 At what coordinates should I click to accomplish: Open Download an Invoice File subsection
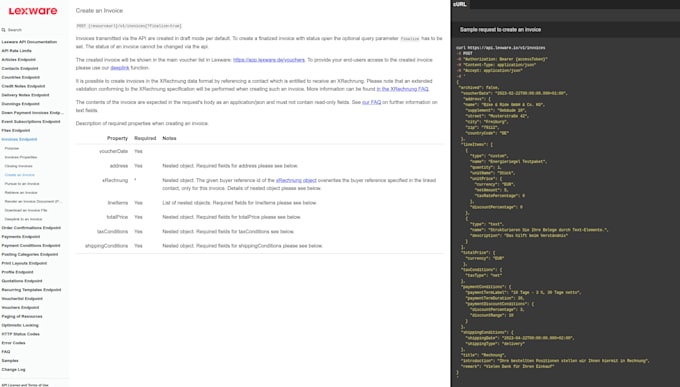pyautogui.click(x=26, y=210)
